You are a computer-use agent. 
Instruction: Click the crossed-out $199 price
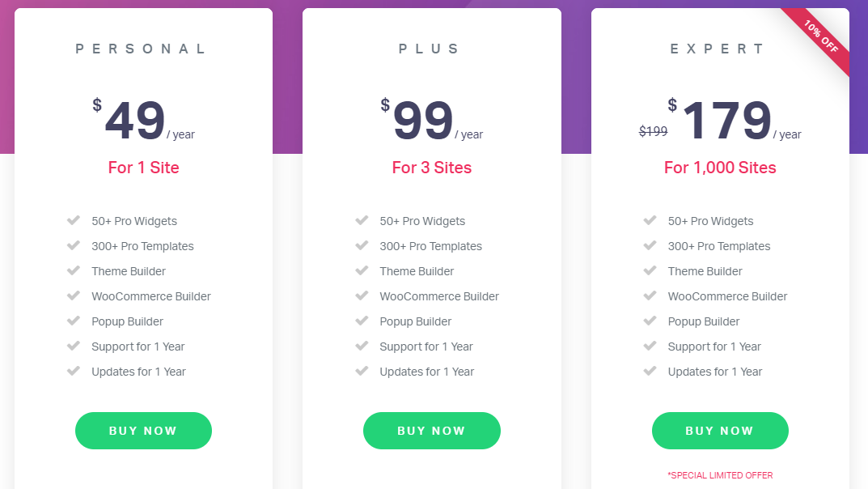[653, 131]
